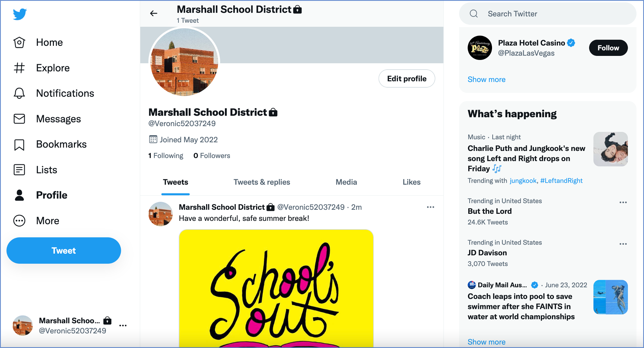Select the Likes tab
Screen dimensions: 644x348
click(411, 182)
